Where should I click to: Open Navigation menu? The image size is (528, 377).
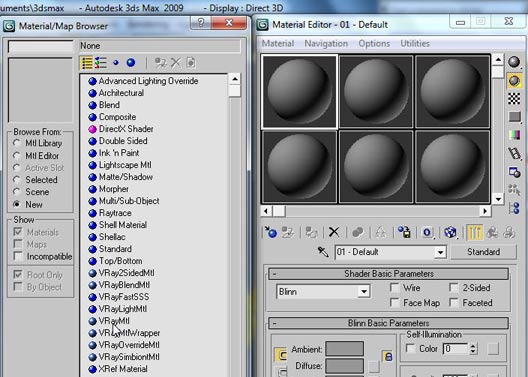[x=326, y=43]
